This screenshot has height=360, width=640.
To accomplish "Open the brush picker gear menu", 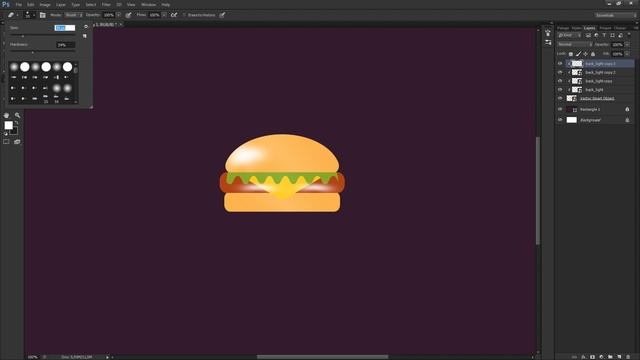I will click(x=86, y=27).
